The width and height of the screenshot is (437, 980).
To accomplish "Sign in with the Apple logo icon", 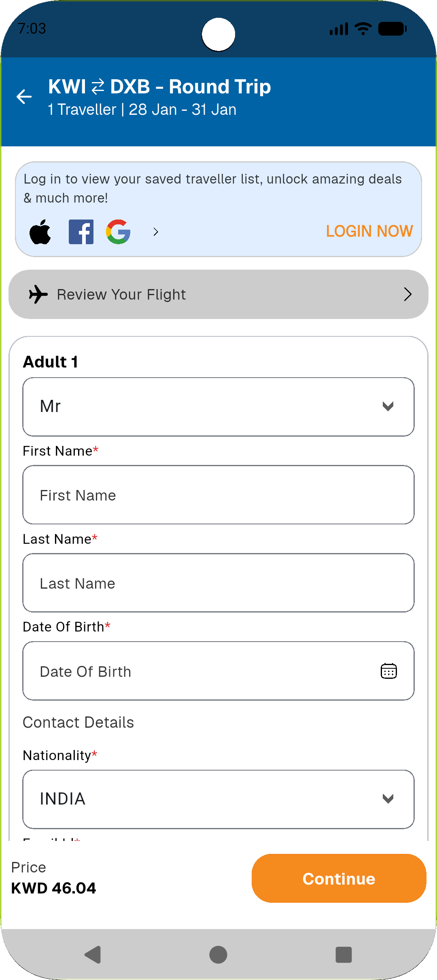I will coord(40,232).
